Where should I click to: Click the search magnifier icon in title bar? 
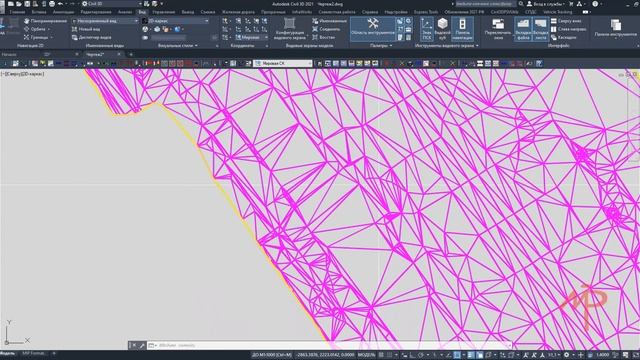[x=521, y=4]
